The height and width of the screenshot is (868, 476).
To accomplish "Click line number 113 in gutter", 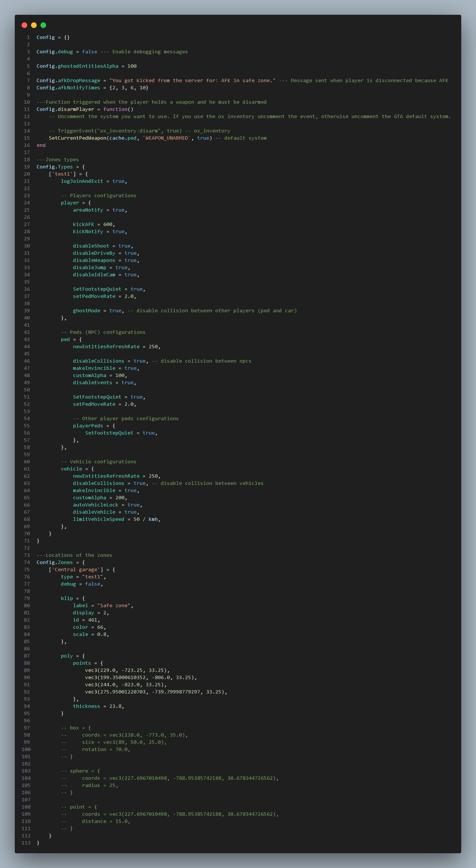I will point(26,843).
